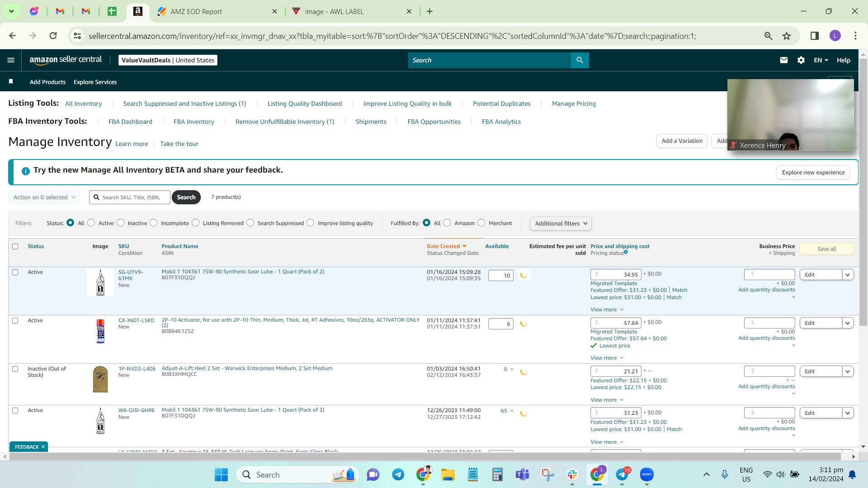Open Microsoft Teams from the taskbar
This screenshot has width=868, height=488.
coord(523,474)
